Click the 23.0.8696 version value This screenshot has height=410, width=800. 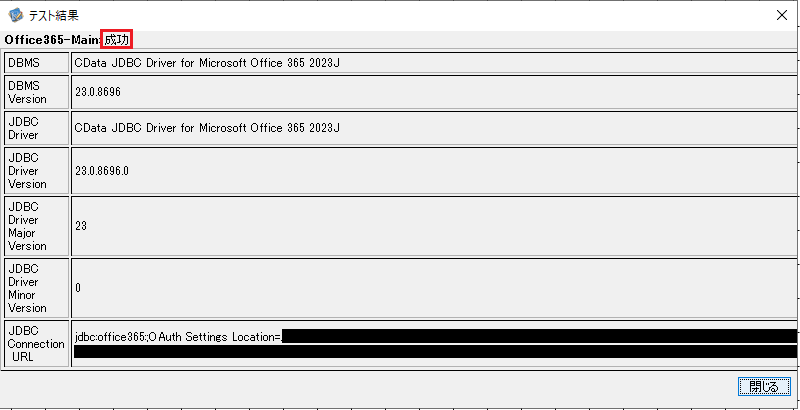(x=97, y=92)
